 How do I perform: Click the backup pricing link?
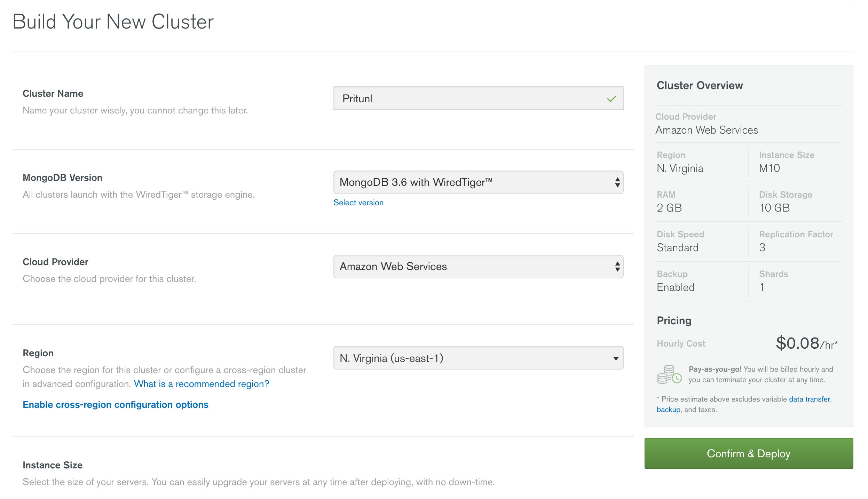pyautogui.click(x=668, y=410)
